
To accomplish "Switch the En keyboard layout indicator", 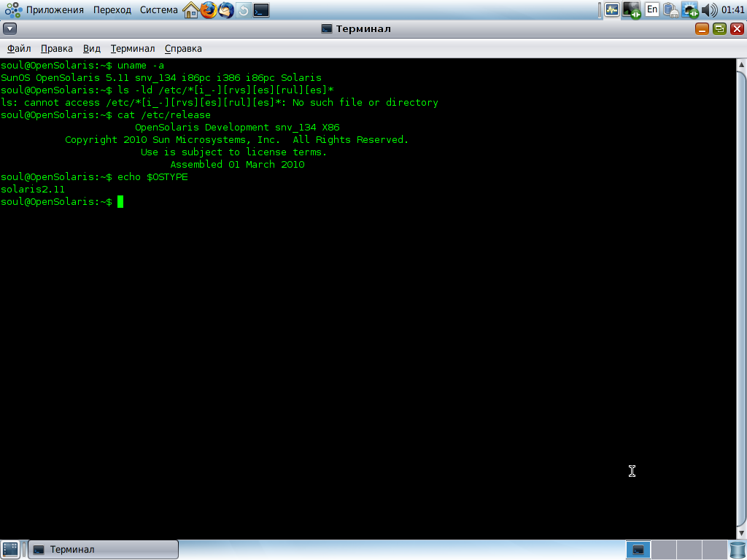I will pos(652,9).
